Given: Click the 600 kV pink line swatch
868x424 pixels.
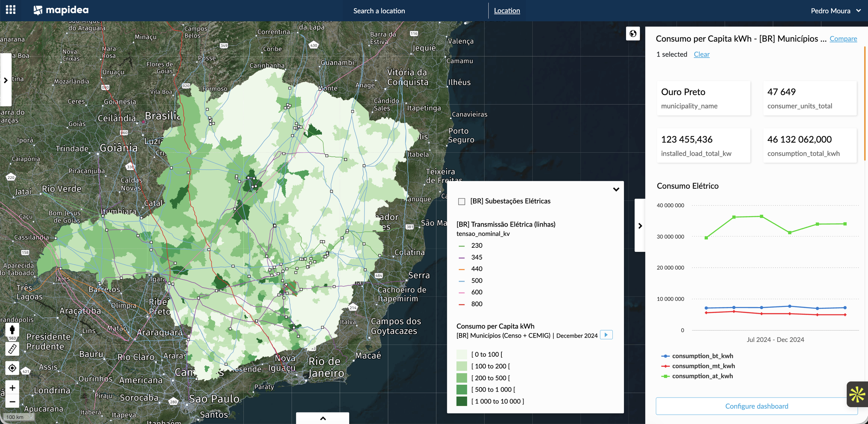Looking at the screenshot, I should coord(461,293).
